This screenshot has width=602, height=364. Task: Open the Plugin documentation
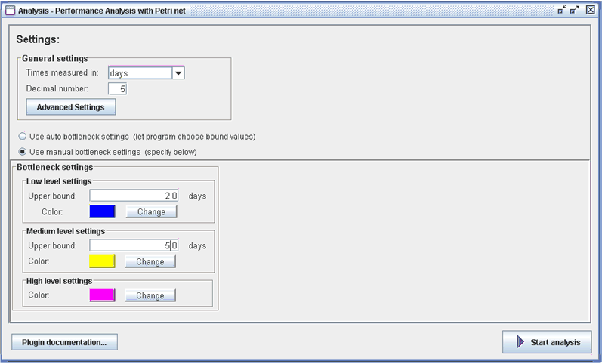coord(64,342)
